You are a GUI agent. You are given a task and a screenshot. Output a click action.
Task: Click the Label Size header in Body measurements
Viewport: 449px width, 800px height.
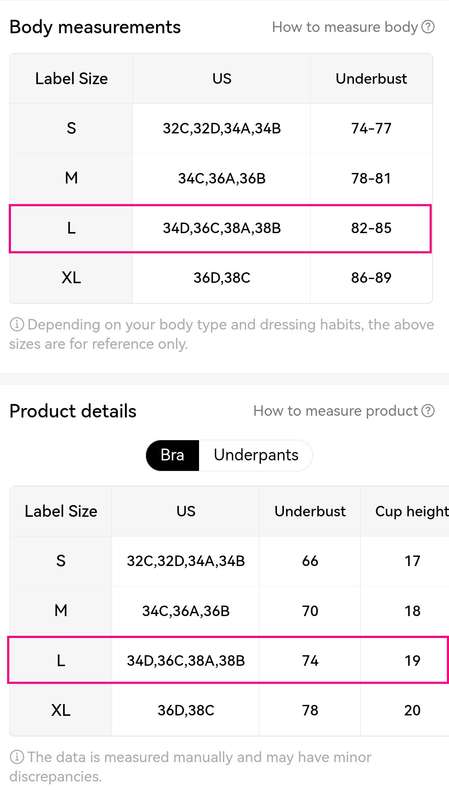(x=71, y=79)
